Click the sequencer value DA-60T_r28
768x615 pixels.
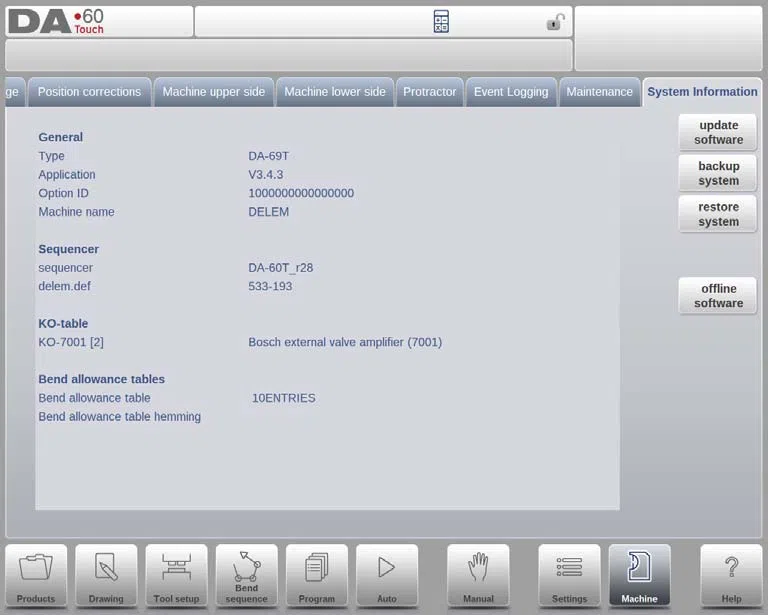coord(281,268)
